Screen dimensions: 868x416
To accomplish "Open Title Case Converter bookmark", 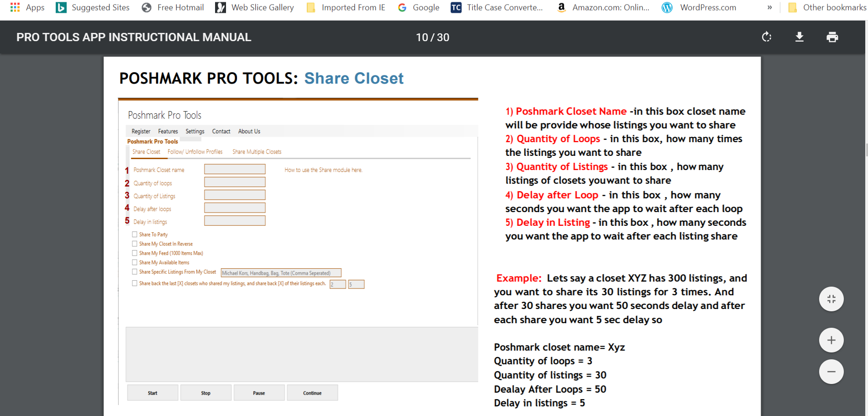I will (497, 7).
